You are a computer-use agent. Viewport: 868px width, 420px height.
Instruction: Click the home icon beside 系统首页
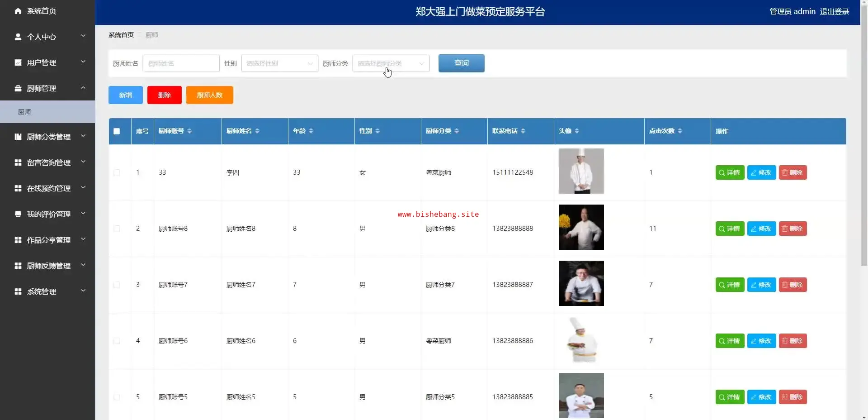(18, 11)
